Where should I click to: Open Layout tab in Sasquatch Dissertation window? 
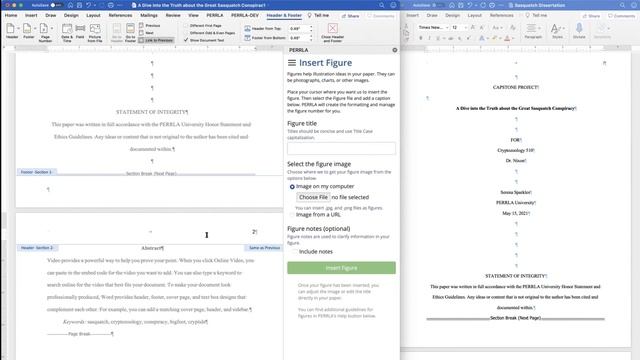pos(474,15)
